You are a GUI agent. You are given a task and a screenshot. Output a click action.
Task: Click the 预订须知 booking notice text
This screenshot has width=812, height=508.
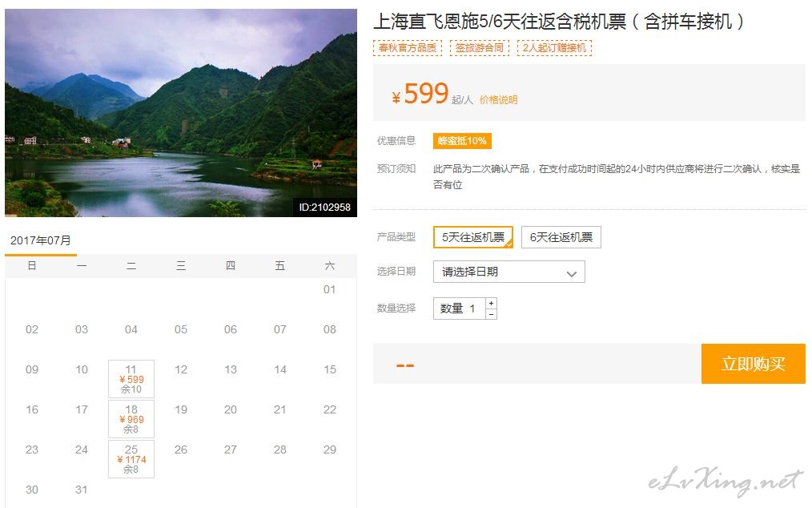tap(396, 168)
